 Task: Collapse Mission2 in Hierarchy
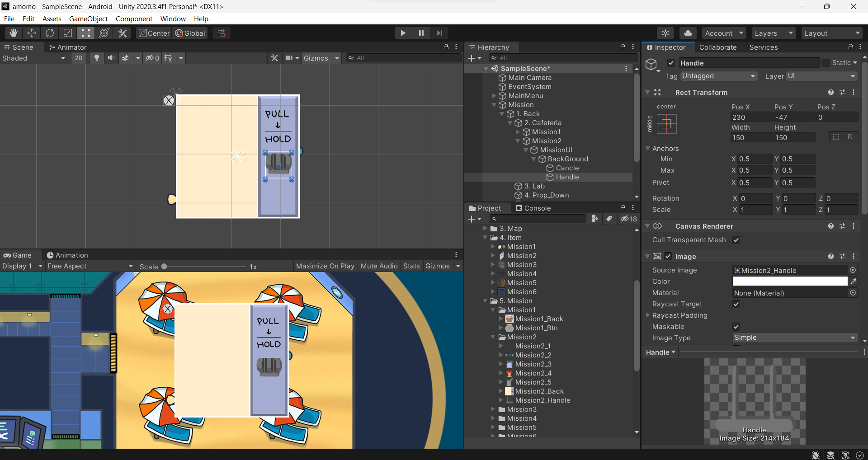[x=518, y=141]
